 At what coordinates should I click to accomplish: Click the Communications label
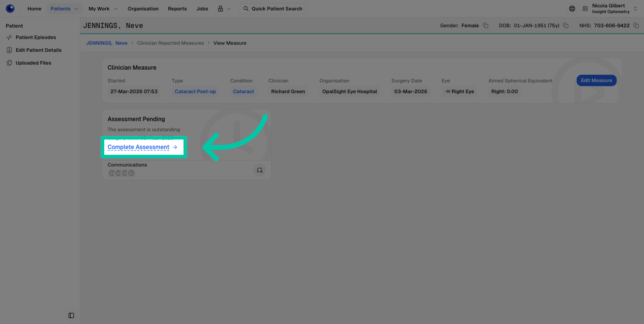point(127,165)
